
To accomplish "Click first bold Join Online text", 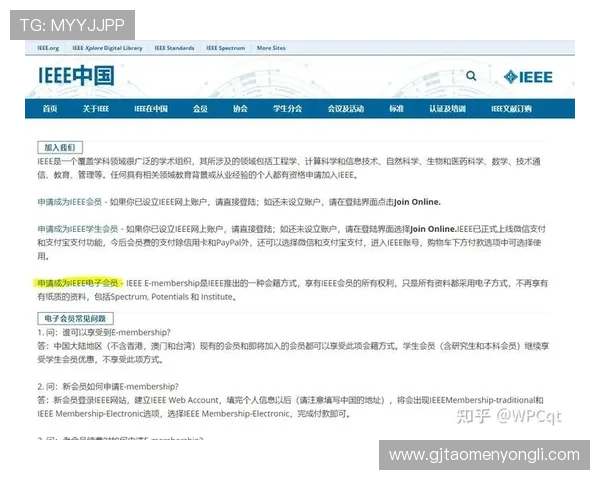I will pyautogui.click(x=417, y=202).
